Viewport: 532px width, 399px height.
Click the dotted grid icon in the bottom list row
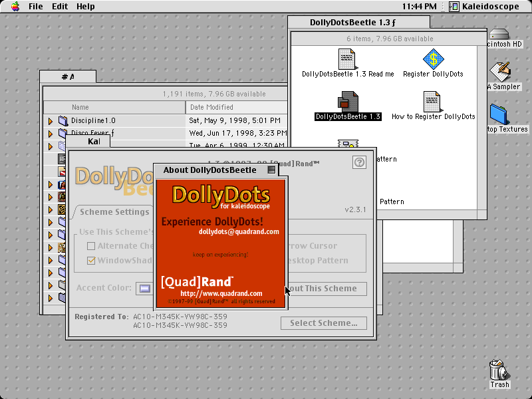tap(62, 298)
